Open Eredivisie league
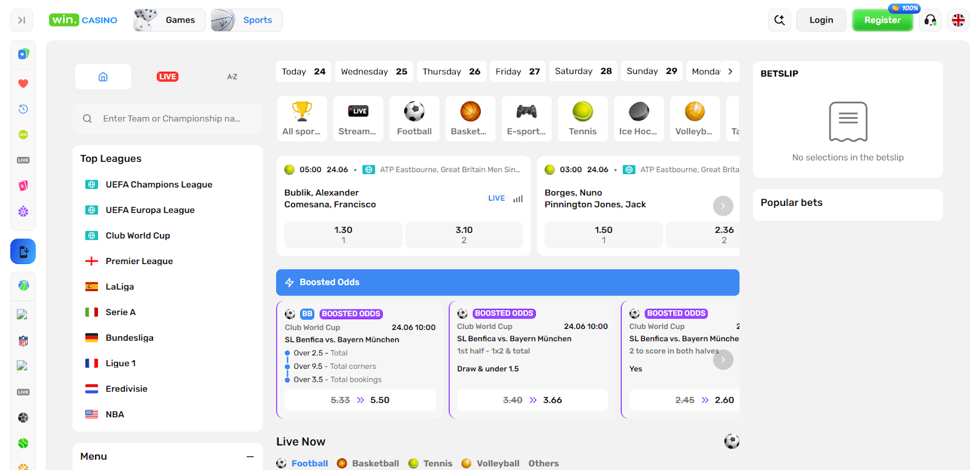Screen dimensions: 980x470 click(126, 389)
